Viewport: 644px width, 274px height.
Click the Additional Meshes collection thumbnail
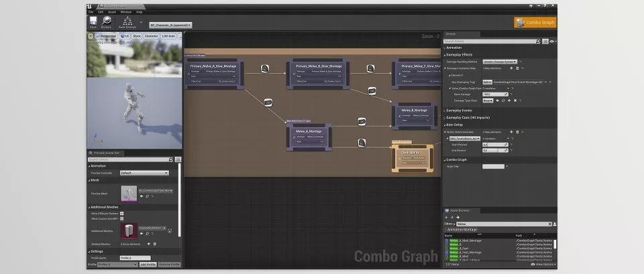[x=128, y=230]
